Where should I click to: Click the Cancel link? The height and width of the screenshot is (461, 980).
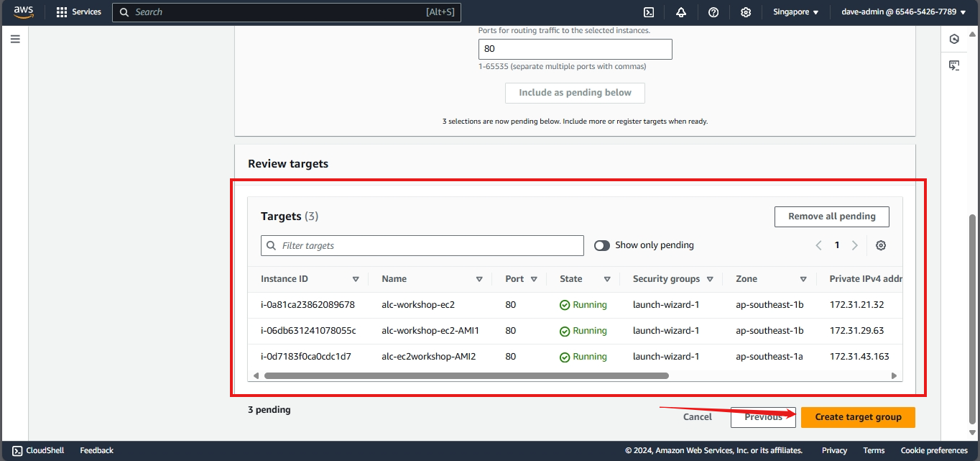697,417
